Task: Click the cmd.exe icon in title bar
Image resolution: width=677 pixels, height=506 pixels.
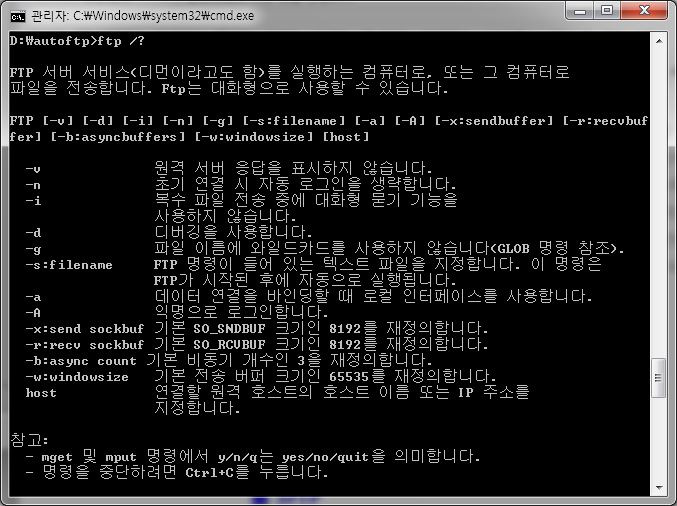Action: pyautogui.click(x=18, y=16)
